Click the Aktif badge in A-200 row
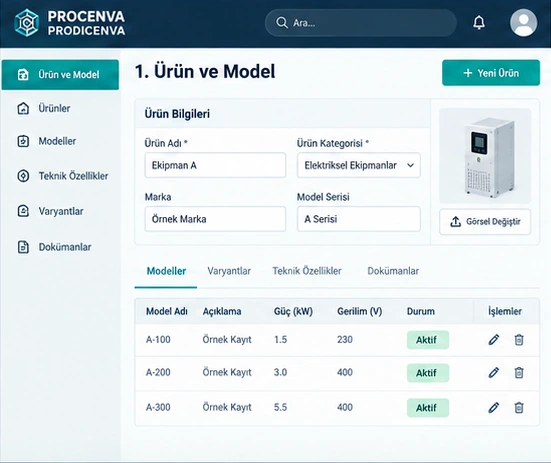The height and width of the screenshot is (463, 551). (x=428, y=373)
